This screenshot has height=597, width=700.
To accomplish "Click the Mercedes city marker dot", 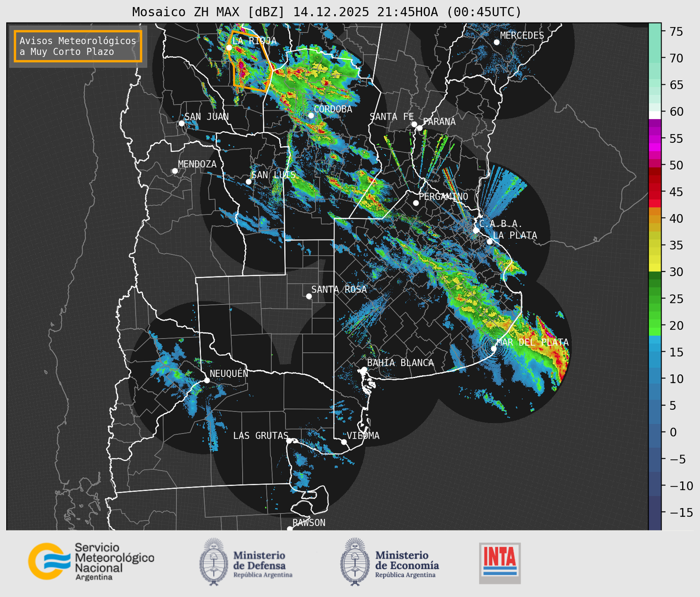I will 496,42.
